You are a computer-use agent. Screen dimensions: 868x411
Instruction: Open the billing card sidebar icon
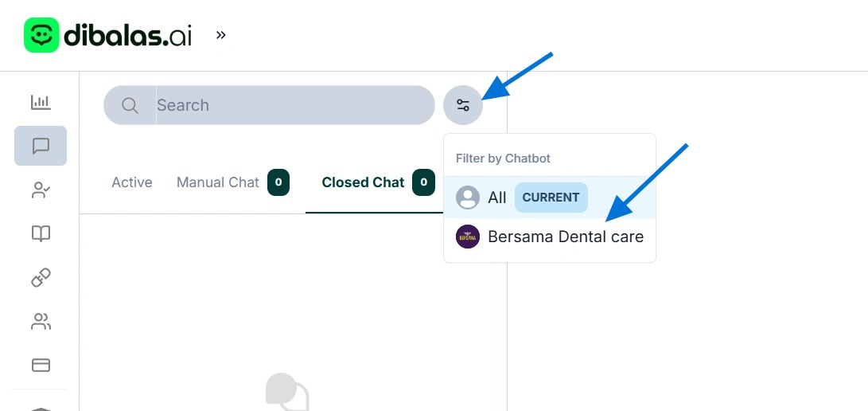[x=41, y=365]
